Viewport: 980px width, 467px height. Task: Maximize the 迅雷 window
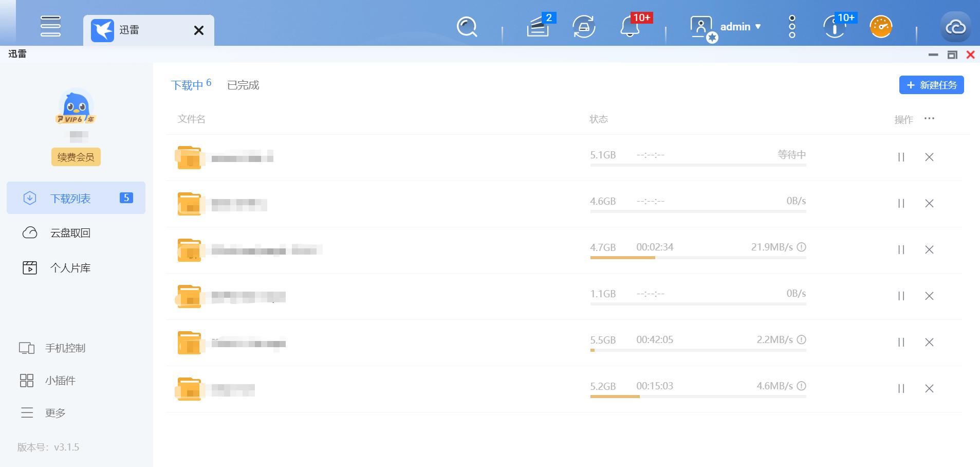pos(952,55)
